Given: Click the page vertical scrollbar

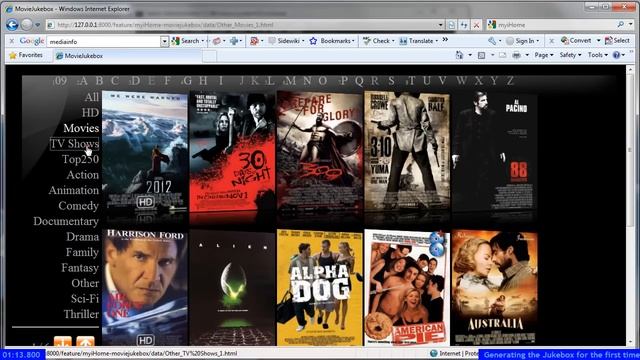Looking at the screenshot, I should pyautogui.click(x=630, y=204).
